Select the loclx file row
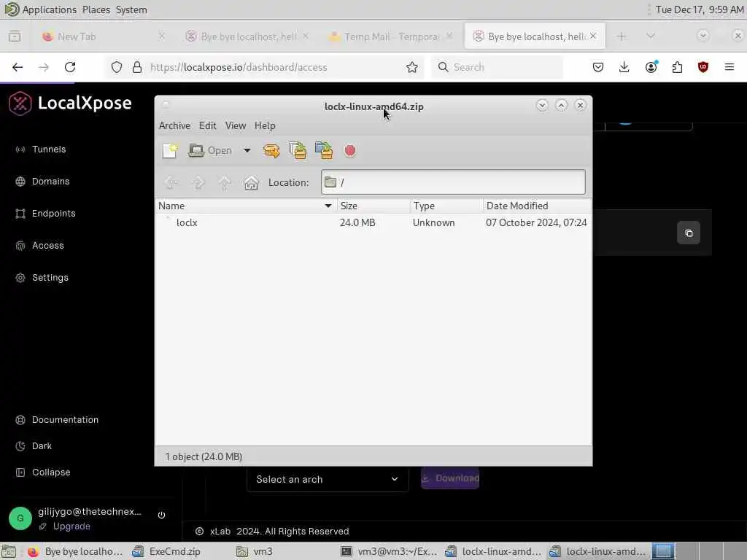 tap(373, 222)
